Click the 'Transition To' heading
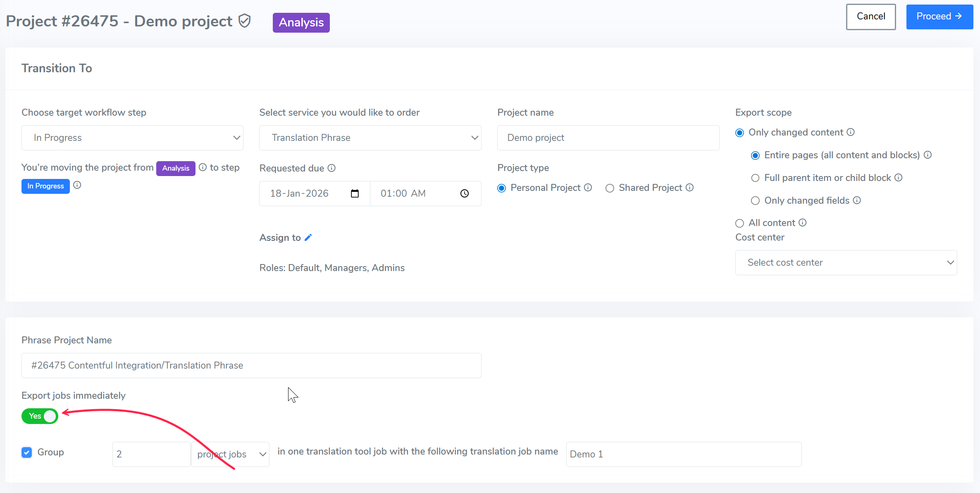Screen dimensions: 980x493 57,68
